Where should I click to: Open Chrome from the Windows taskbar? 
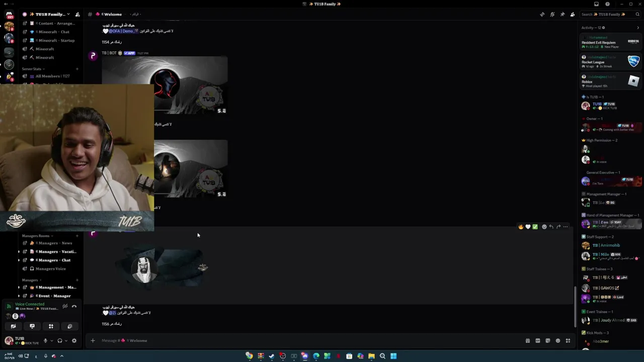pos(249,356)
